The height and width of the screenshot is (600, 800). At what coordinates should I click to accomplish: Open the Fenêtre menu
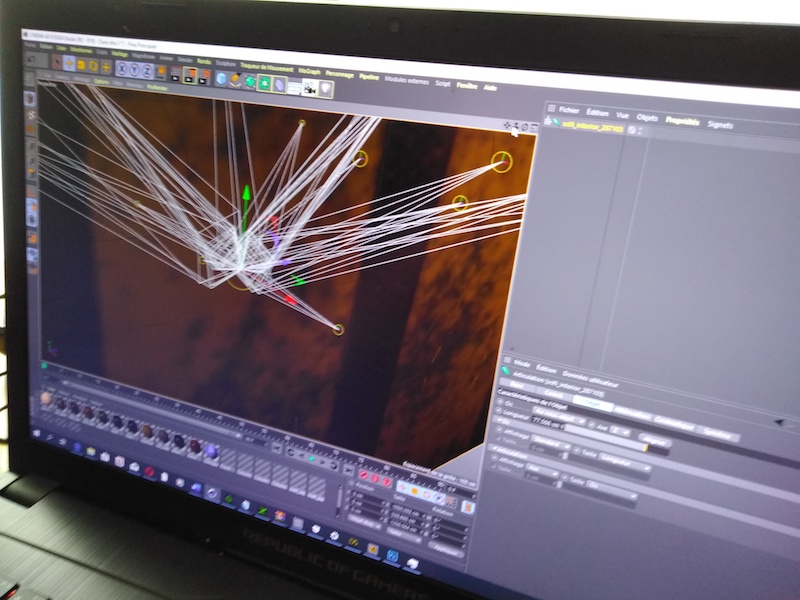click(x=467, y=86)
